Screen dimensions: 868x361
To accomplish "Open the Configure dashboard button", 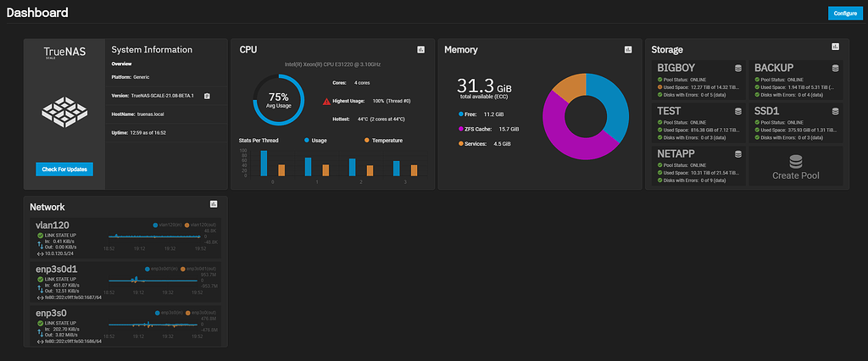I will point(844,14).
